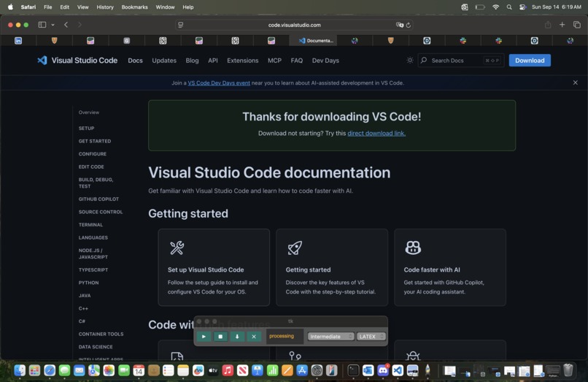
Task: Click the translate icon in address bar
Action: [x=399, y=25]
